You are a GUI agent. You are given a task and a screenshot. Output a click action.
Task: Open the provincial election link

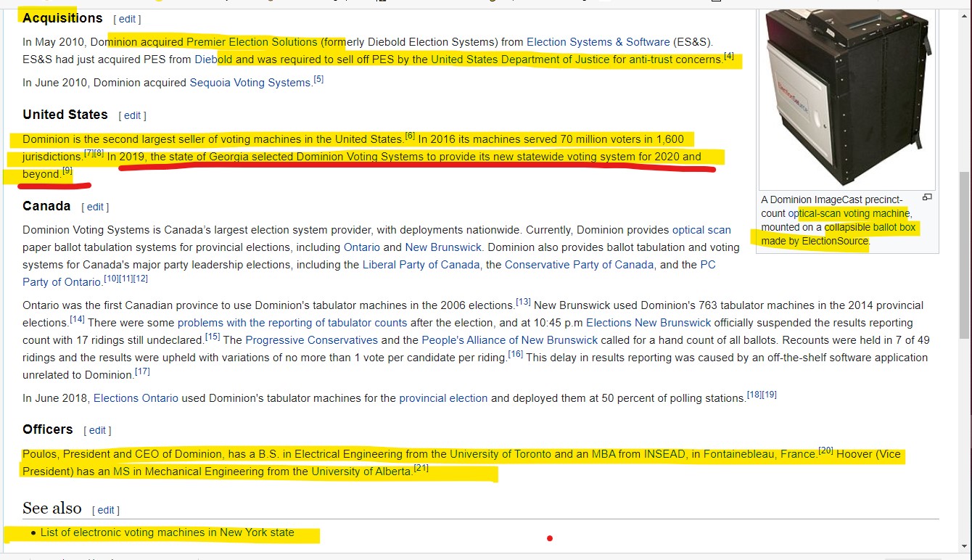443,398
